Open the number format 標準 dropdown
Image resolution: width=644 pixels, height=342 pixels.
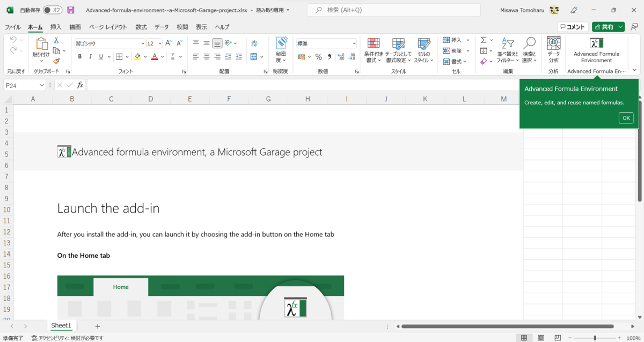pyautogui.click(x=354, y=43)
